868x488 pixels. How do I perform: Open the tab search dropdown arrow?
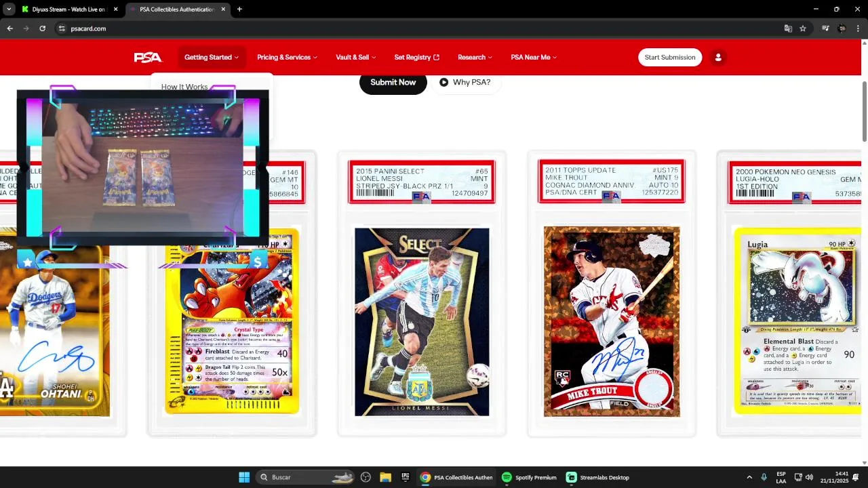(x=9, y=9)
